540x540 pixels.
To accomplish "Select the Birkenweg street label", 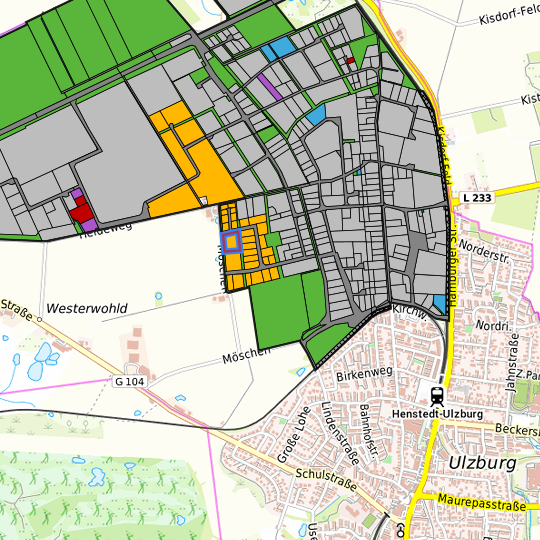I will 364,374.
